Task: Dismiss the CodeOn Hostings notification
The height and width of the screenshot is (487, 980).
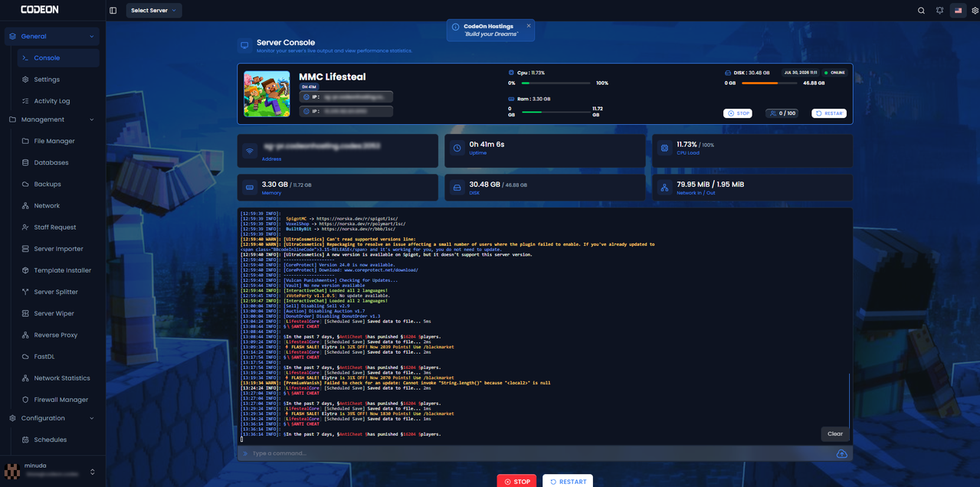Action: 529,26
